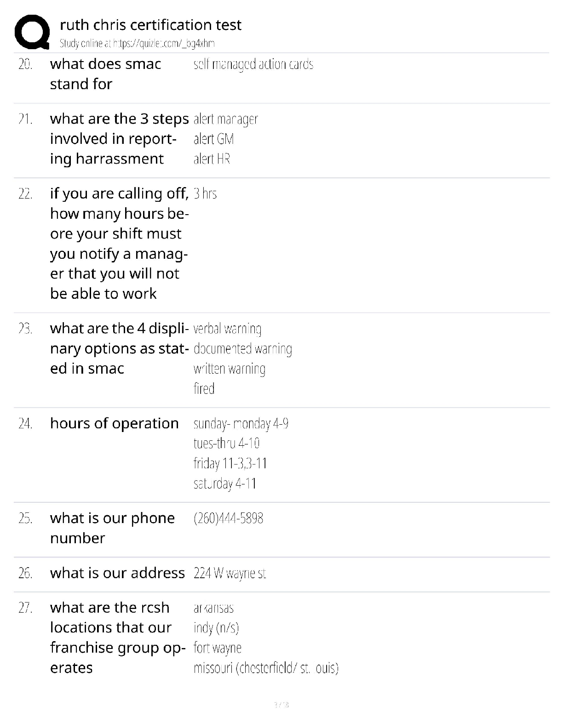The width and height of the screenshot is (563, 728).
Task: Click the phone number (260)444-5898
Action: [228, 518]
